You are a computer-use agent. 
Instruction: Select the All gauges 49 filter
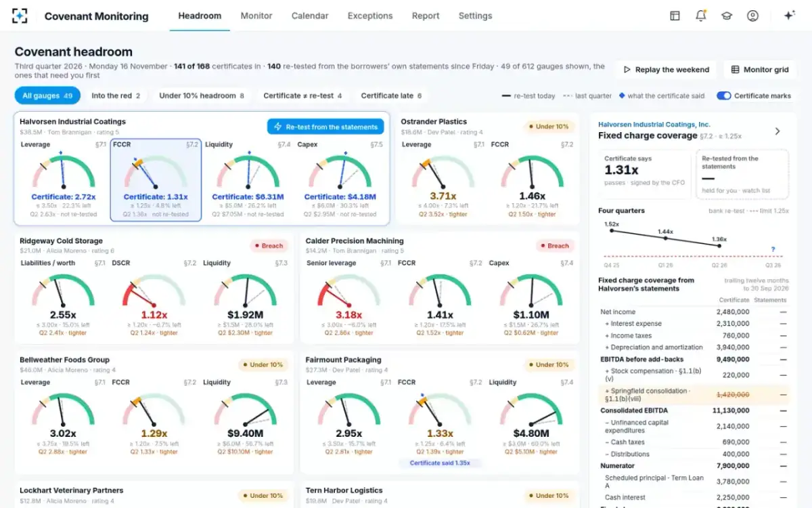click(x=47, y=96)
